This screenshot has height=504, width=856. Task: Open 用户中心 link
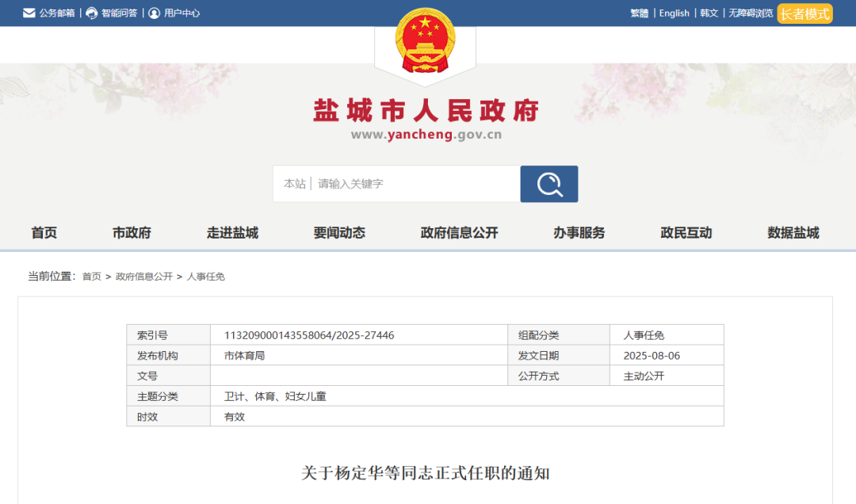click(x=182, y=13)
